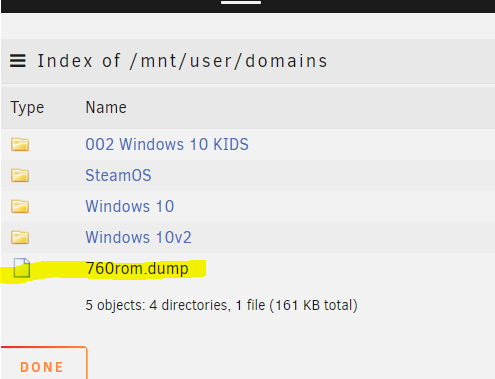The width and height of the screenshot is (495, 379).
Task: Open the hamburger menu icon
Action: [18, 61]
